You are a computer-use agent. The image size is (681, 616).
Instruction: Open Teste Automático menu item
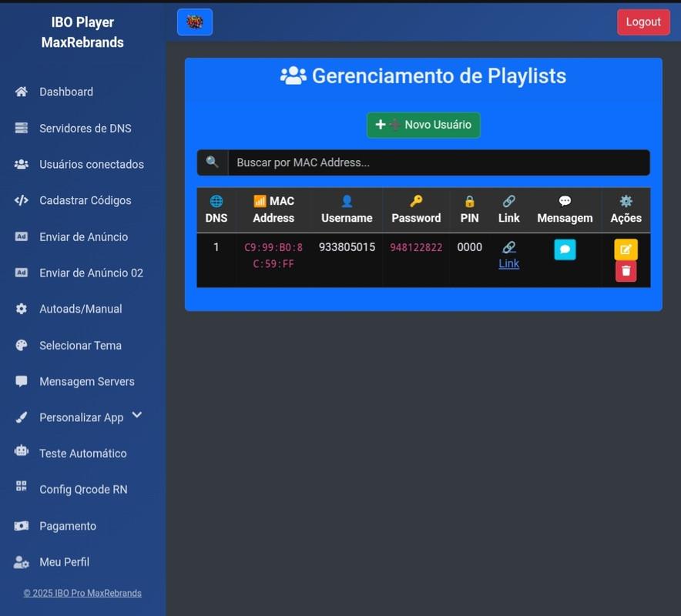[82, 454]
